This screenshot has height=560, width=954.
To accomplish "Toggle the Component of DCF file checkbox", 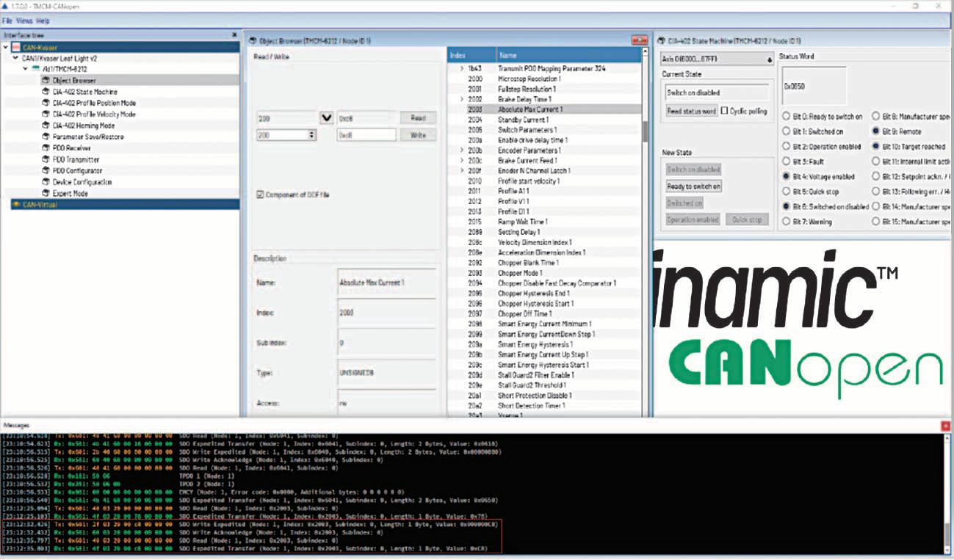I will pyautogui.click(x=260, y=194).
